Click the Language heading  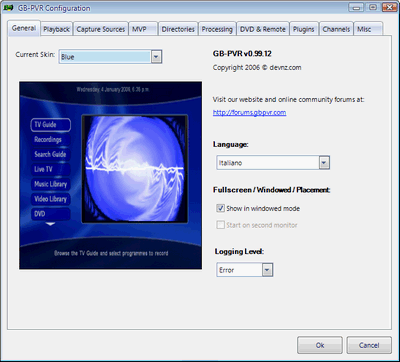click(231, 145)
